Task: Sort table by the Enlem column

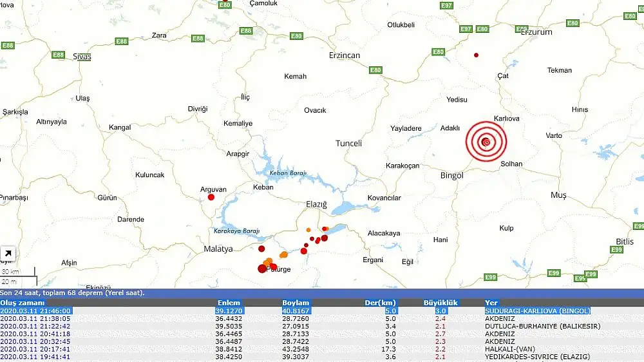Action: point(229,303)
